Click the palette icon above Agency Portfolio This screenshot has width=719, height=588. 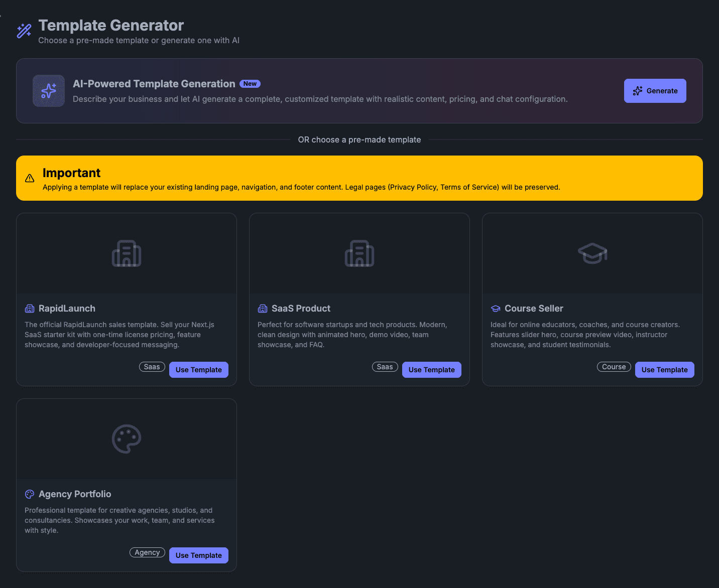(x=126, y=438)
